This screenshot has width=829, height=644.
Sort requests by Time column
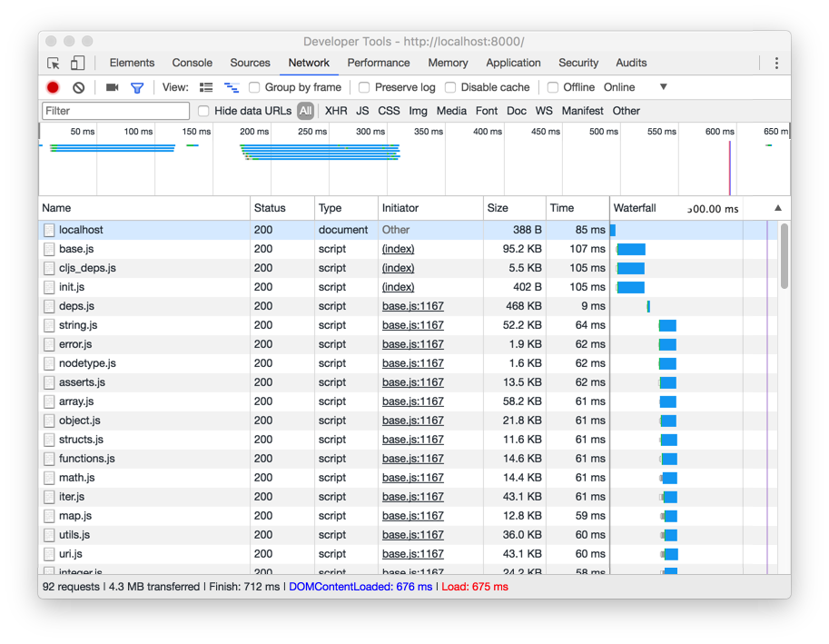[x=577, y=208]
